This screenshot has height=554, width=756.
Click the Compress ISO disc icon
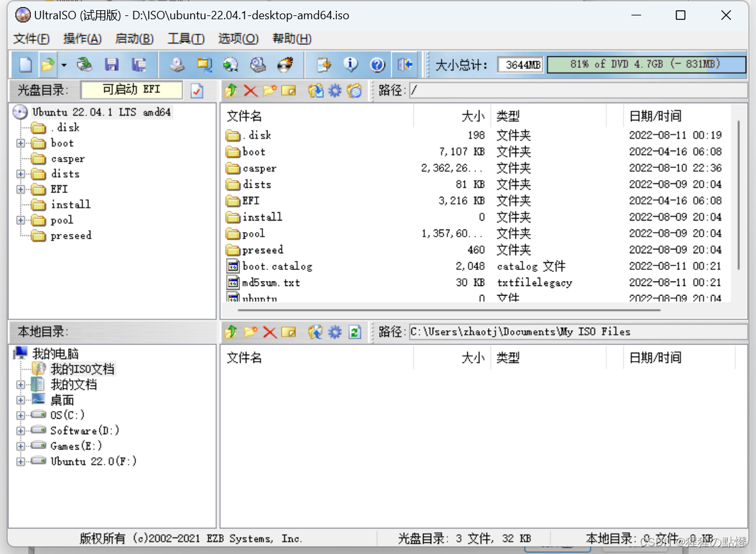tap(231, 65)
